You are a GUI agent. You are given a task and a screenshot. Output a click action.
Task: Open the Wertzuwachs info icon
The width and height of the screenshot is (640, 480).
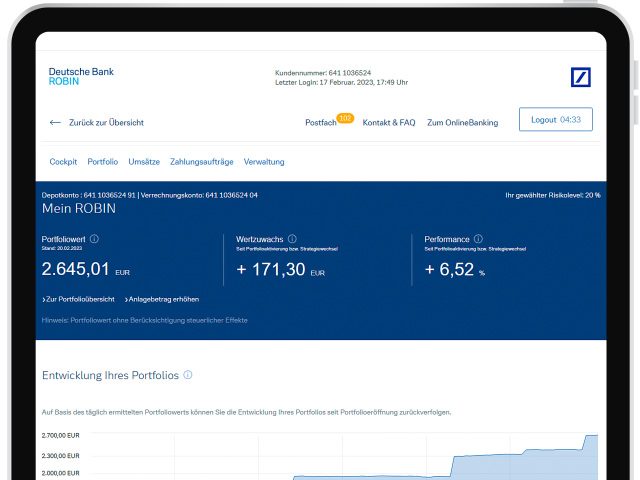292,239
